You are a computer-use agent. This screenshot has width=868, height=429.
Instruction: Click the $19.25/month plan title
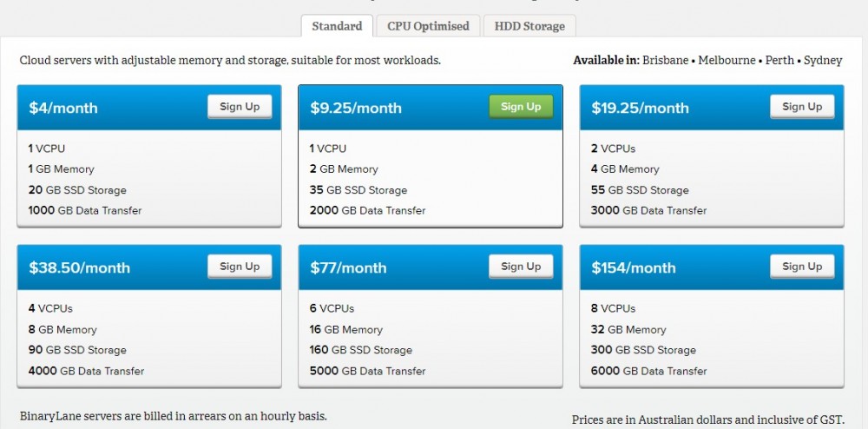pos(640,109)
